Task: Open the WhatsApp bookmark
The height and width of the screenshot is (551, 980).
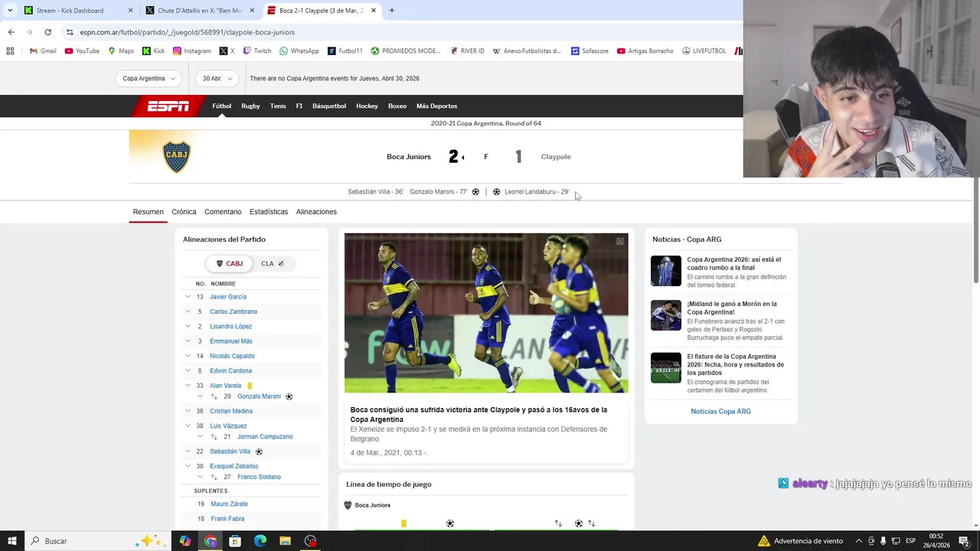Action: pyautogui.click(x=299, y=51)
